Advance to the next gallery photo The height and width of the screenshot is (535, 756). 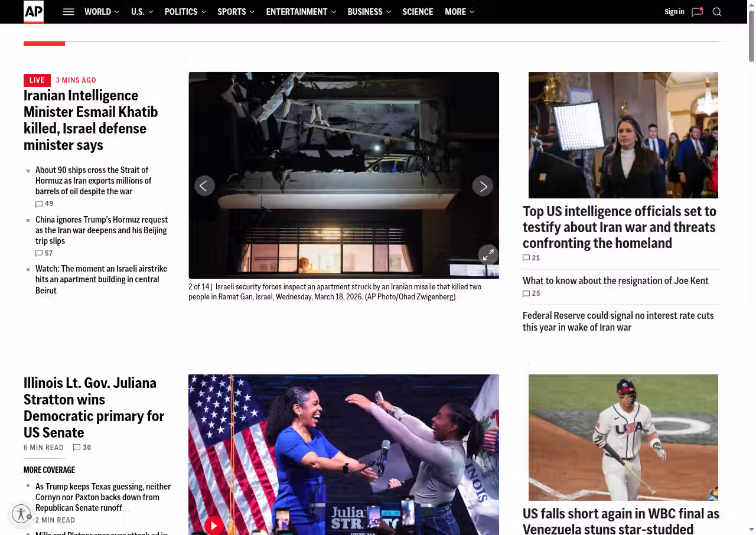[483, 186]
